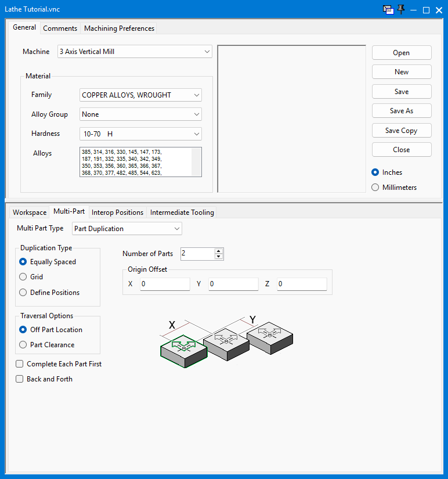
Task: Switch to the Workspace tab
Action: coord(30,213)
